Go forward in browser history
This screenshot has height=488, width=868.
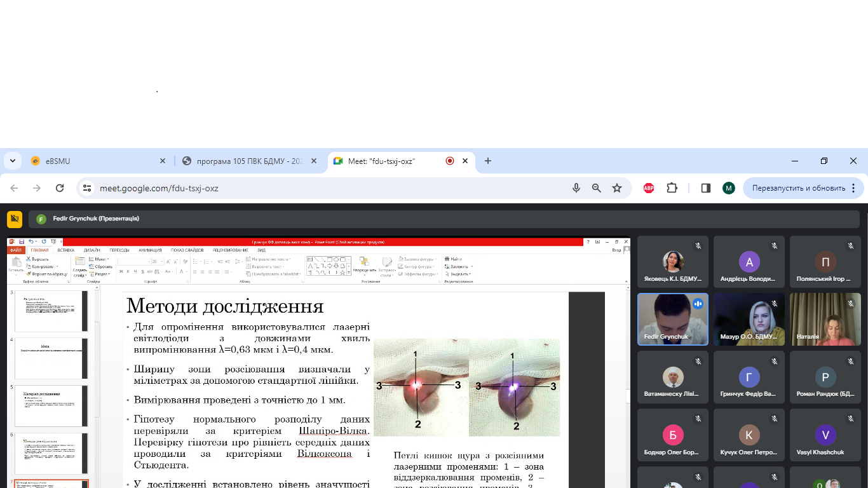click(37, 188)
